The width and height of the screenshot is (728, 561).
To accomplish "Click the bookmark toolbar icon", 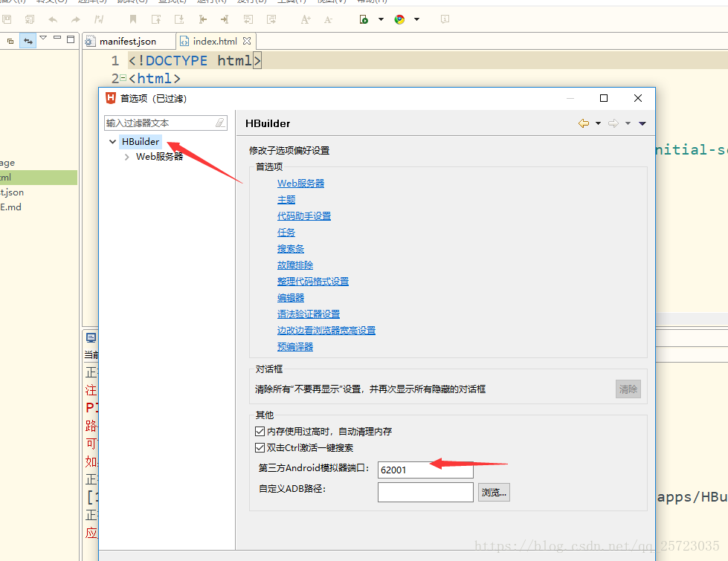I will [x=133, y=19].
